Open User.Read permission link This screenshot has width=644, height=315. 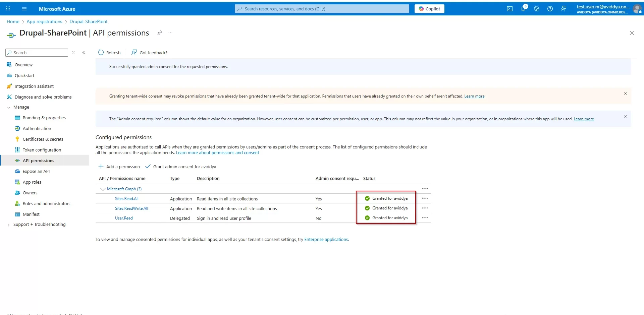pos(124,218)
